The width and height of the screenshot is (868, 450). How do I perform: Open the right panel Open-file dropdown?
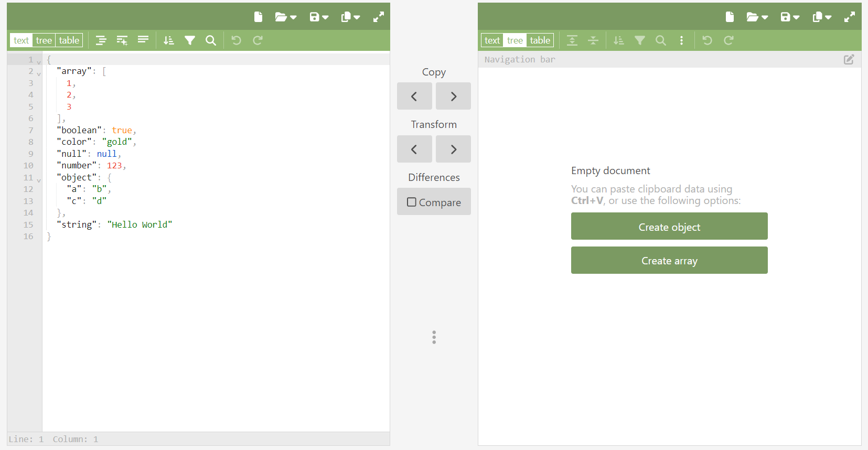pos(757,17)
